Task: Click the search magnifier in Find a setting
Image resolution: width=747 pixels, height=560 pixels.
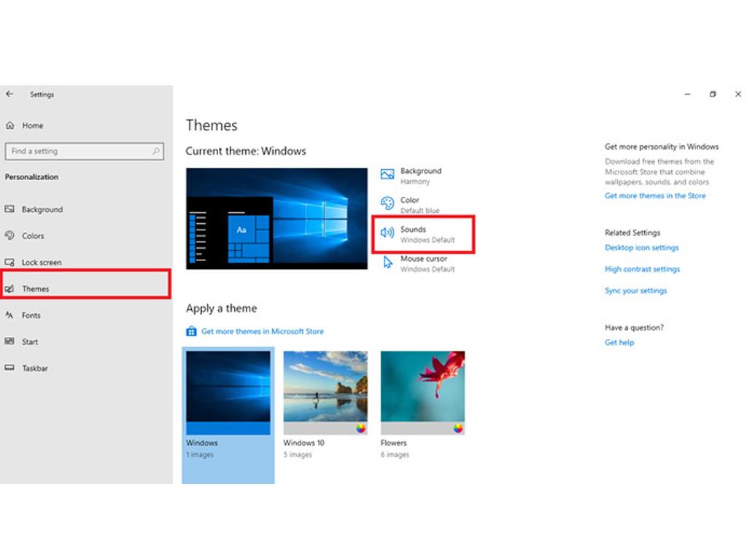Action: click(x=155, y=152)
